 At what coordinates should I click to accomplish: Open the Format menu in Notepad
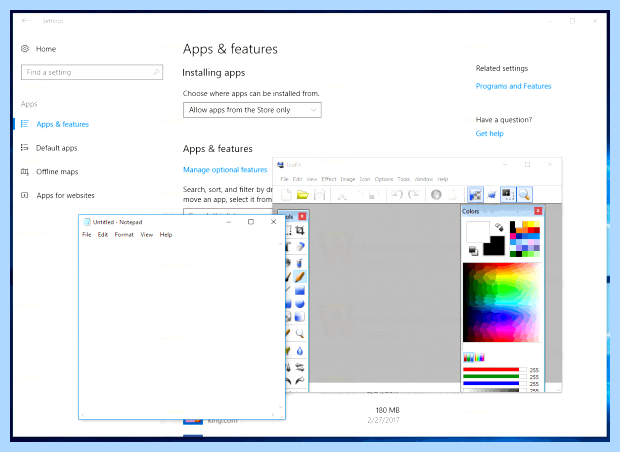[124, 235]
